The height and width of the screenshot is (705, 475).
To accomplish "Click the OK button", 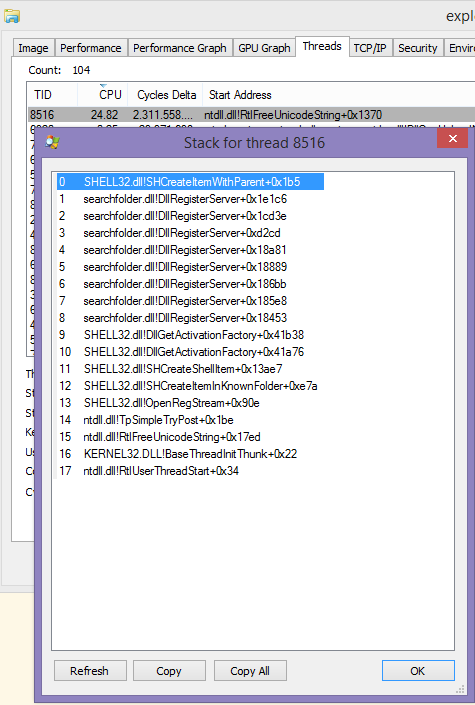I will (x=418, y=671).
